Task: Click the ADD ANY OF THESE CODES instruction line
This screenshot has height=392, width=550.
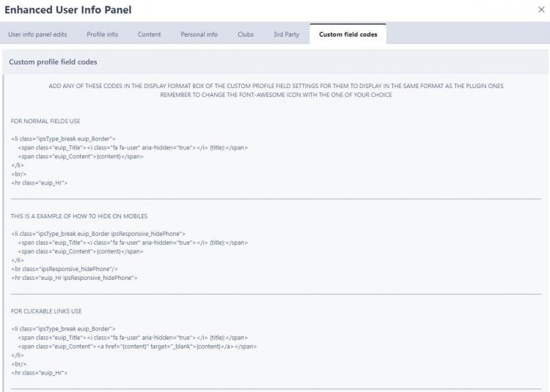Action: (x=275, y=86)
